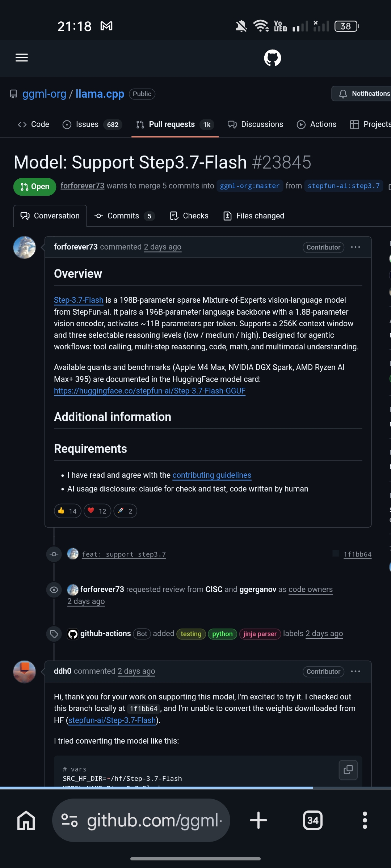
Task: Open the llama.cpp repository link
Action: point(100,94)
